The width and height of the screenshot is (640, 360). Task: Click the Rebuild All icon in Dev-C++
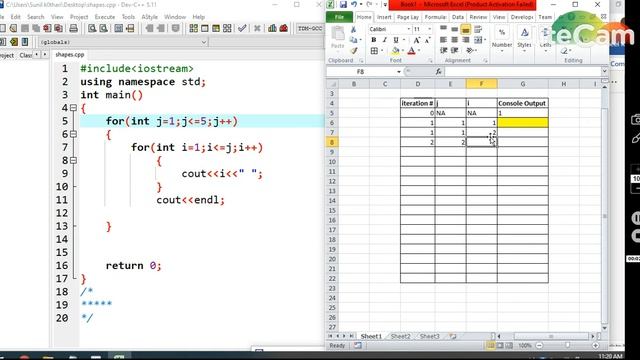point(227,28)
